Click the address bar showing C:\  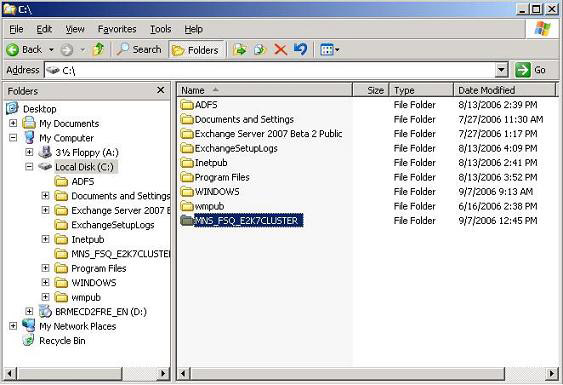(x=270, y=70)
